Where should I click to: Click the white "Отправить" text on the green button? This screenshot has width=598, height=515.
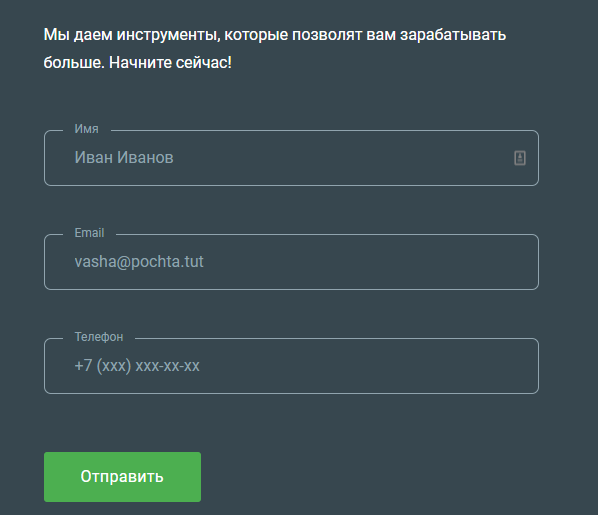tap(122, 477)
